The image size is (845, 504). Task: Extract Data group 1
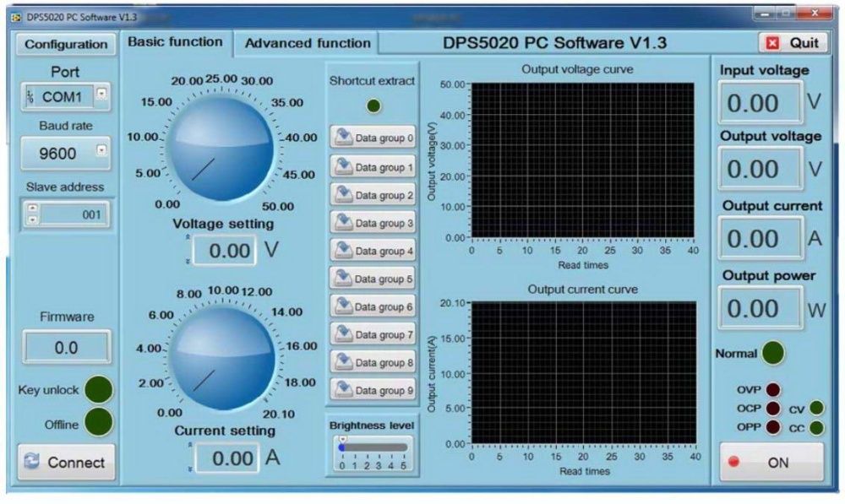pos(373,167)
